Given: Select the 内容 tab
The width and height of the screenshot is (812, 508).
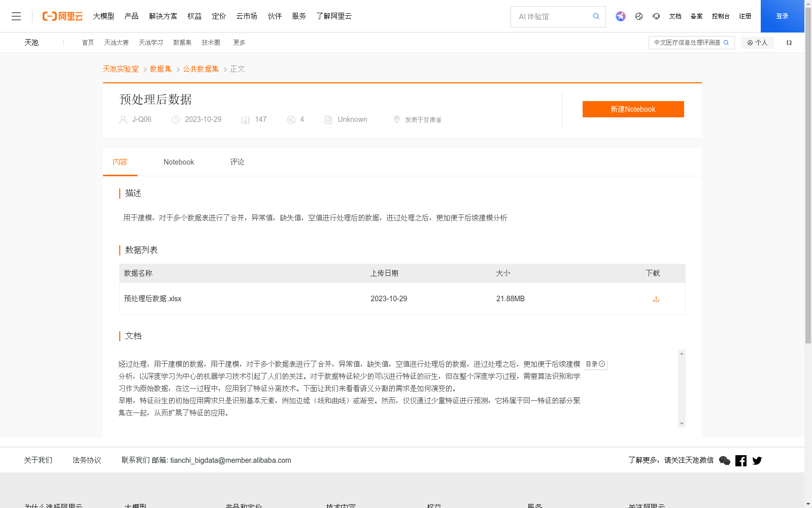Looking at the screenshot, I should (x=120, y=162).
